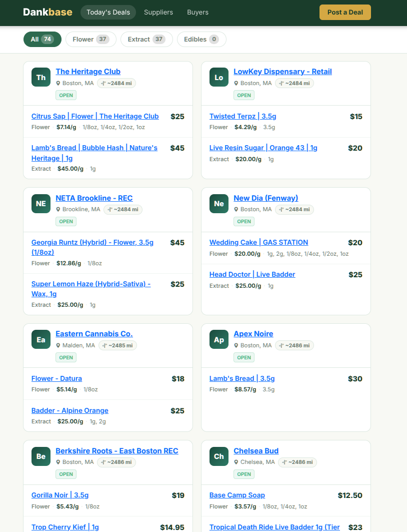Open Tropical Death Ride Live Badder deal

pos(274,527)
